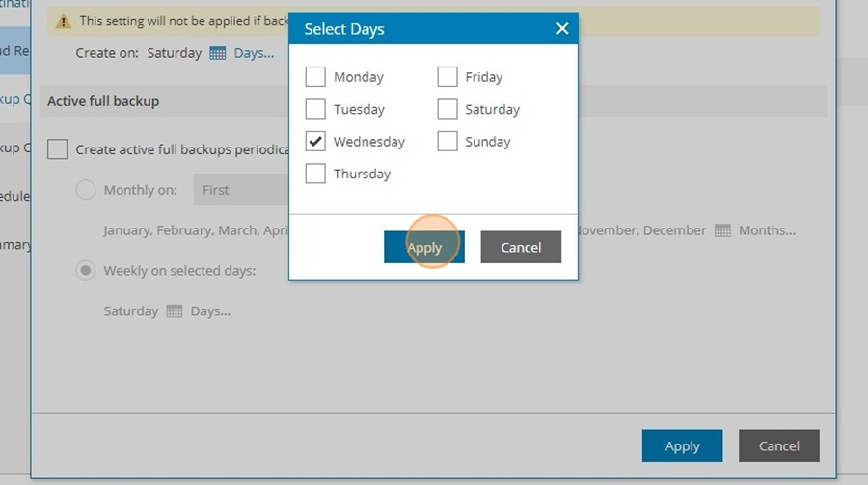The height and width of the screenshot is (485, 868).
Task: Open the Months... link
Action: 767,230
